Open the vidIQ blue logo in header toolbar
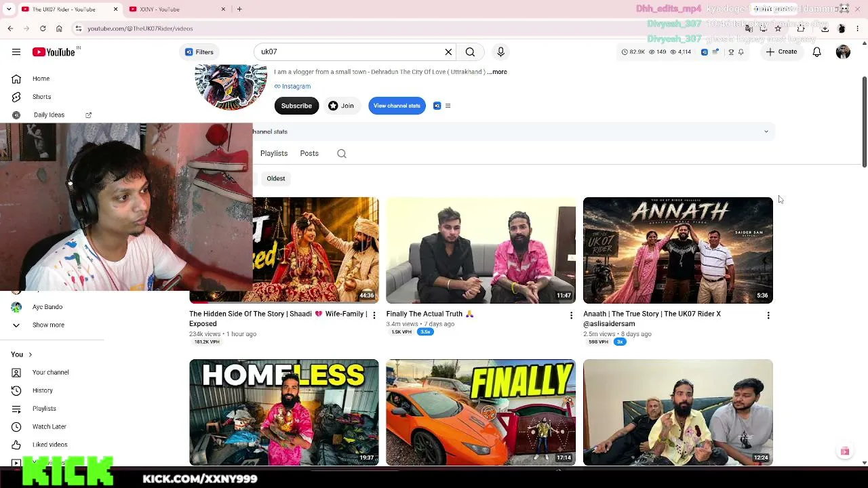868x488 pixels. pos(705,52)
